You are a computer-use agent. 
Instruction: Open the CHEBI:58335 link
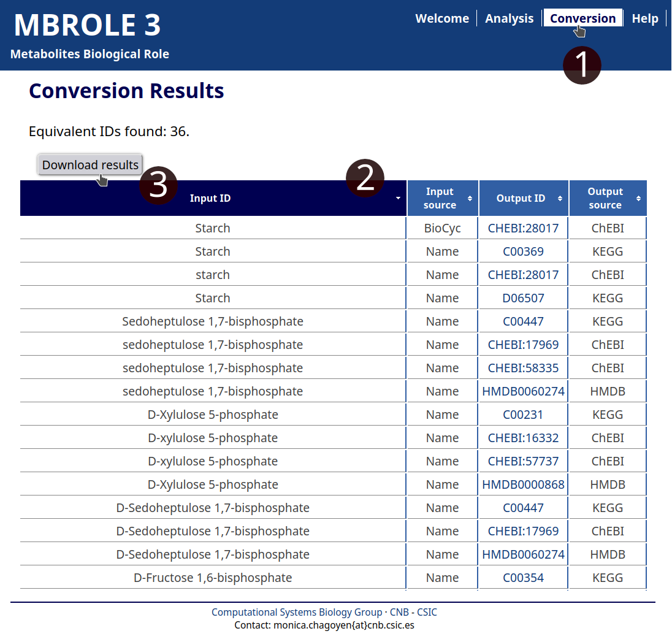(x=523, y=368)
